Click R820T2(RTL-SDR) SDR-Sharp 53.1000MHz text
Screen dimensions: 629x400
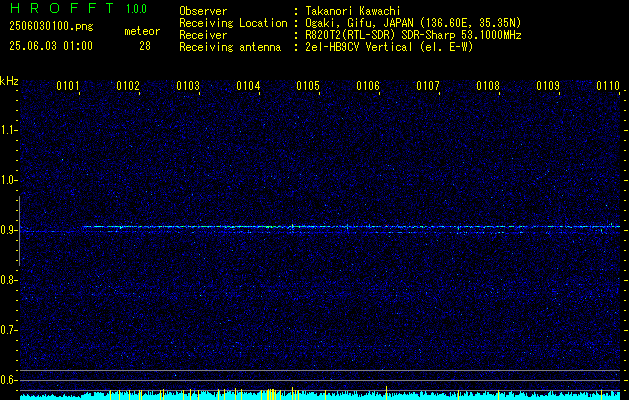tap(413, 35)
